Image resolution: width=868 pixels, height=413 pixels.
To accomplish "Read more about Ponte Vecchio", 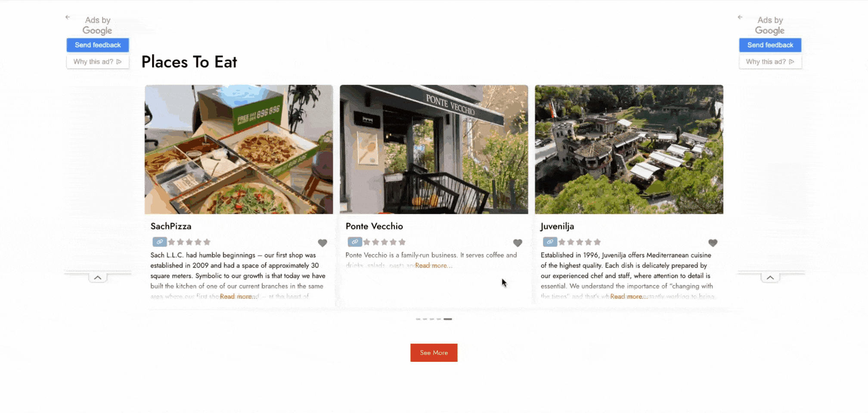I will [434, 265].
